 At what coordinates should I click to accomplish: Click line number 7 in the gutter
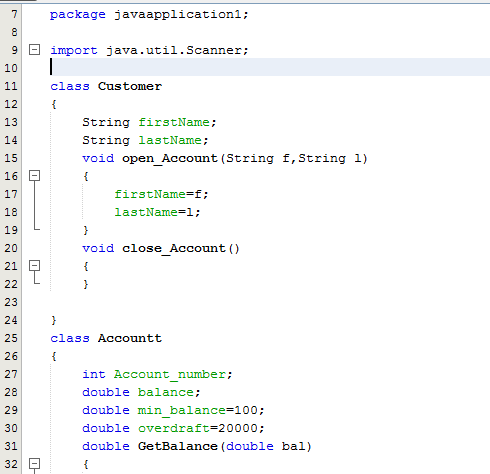pos(14,14)
